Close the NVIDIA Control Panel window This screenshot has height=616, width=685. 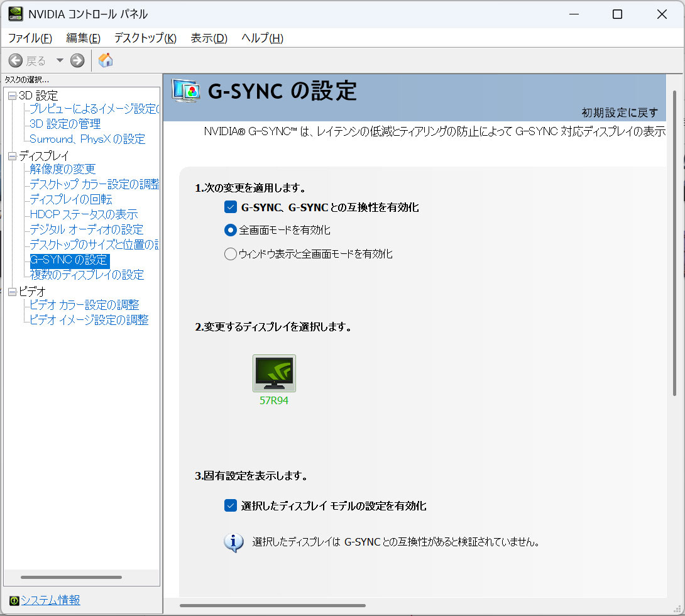pyautogui.click(x=662, y=14)
